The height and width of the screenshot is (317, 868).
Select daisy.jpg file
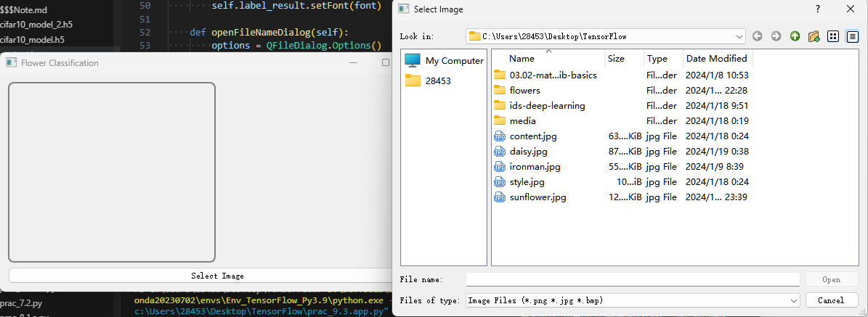(x=529, y=151)
